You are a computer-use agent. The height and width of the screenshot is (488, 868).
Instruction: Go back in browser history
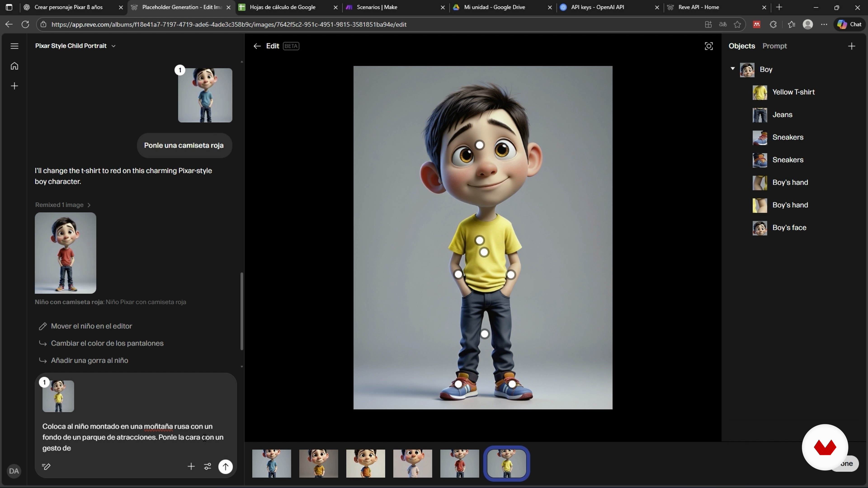tap(9, 24)
